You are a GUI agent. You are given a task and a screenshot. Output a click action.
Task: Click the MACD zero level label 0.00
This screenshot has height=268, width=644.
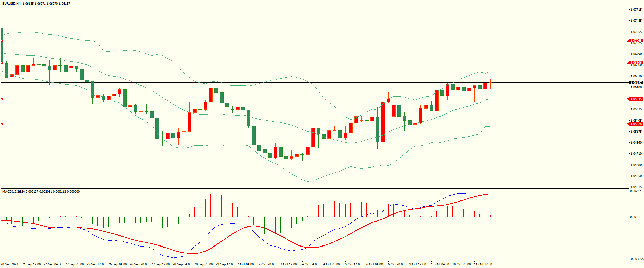(x=633, y=217)
